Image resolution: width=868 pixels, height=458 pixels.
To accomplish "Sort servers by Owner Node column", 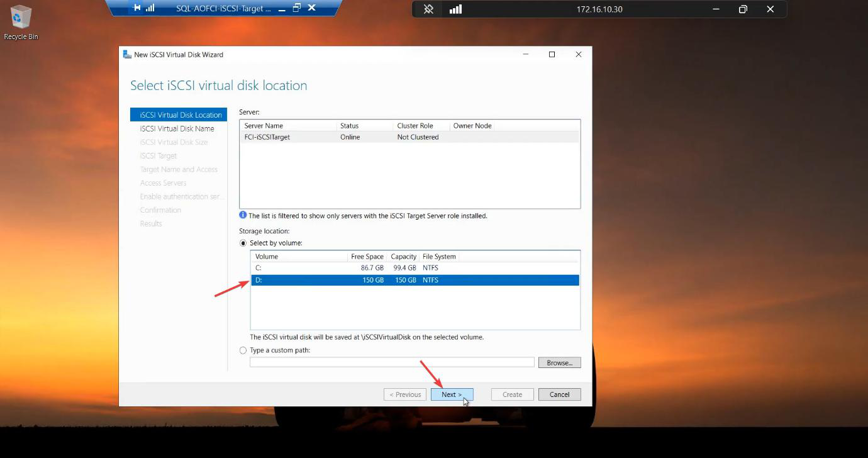I will coord(472,126).
